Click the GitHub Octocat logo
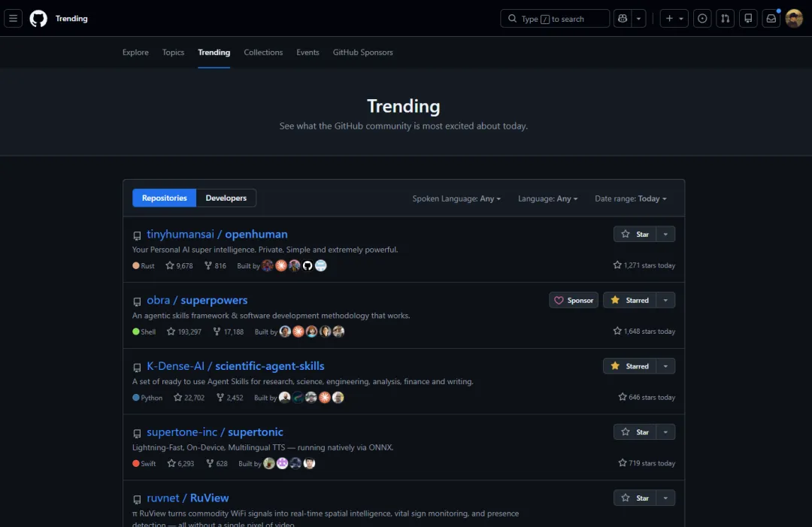This screenshot has height=527, width=812. tap(38, 19)
